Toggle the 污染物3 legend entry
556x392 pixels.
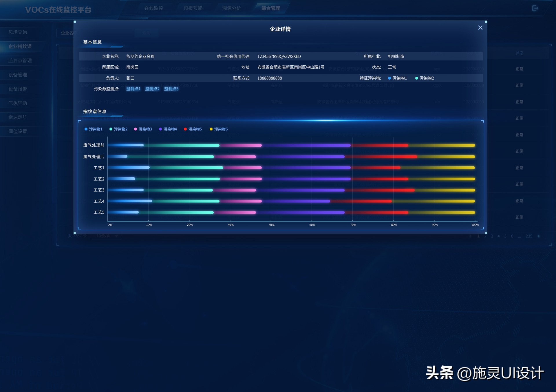143,129
